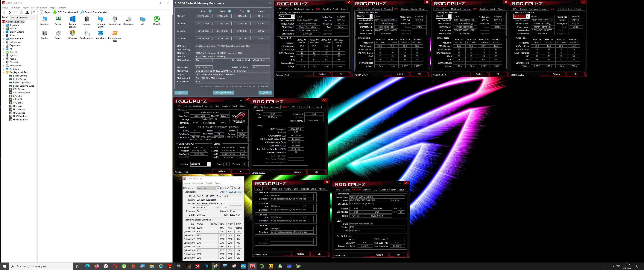This screenshot has height=270, width=644.
Task: Click BIOS Güncellemeleri green arrow
Action: (54, 12)
